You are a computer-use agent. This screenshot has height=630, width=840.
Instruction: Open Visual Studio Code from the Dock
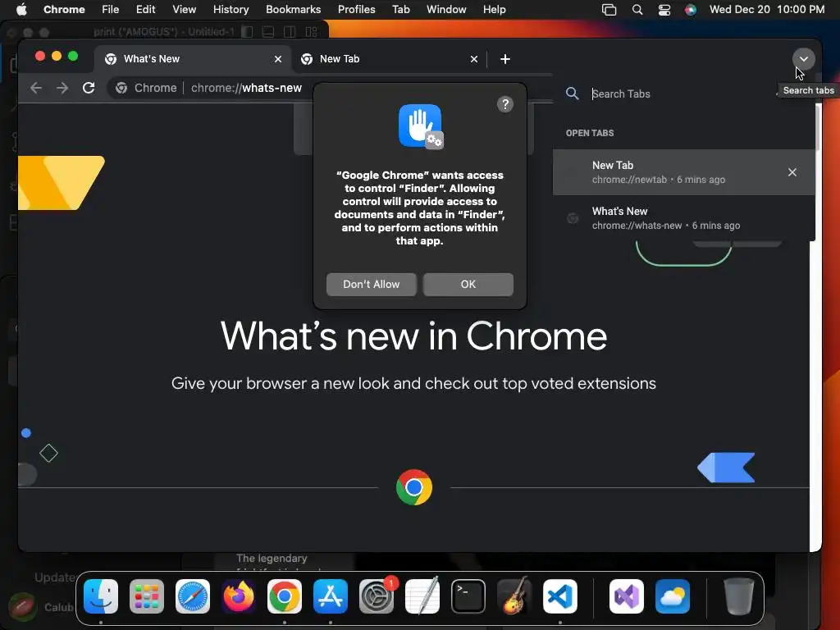coord(559,596)
